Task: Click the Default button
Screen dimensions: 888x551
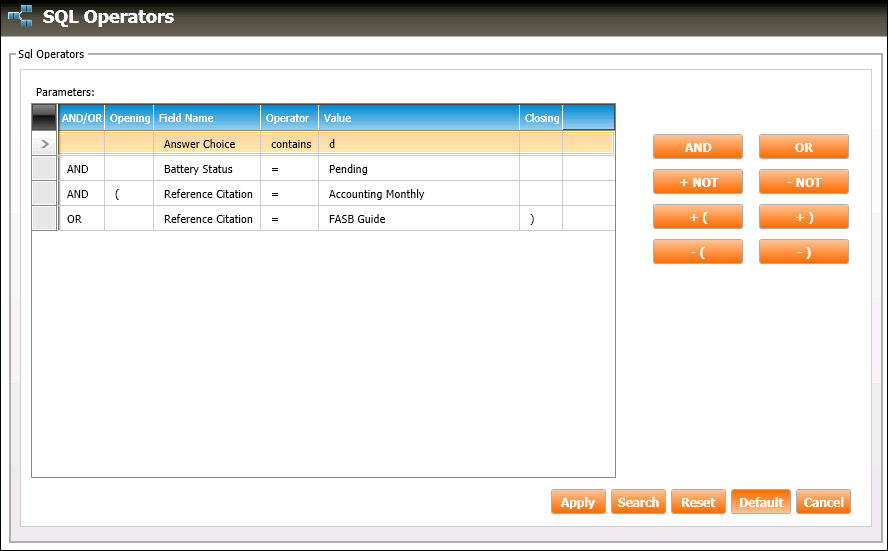Action: tap(760, 502)
